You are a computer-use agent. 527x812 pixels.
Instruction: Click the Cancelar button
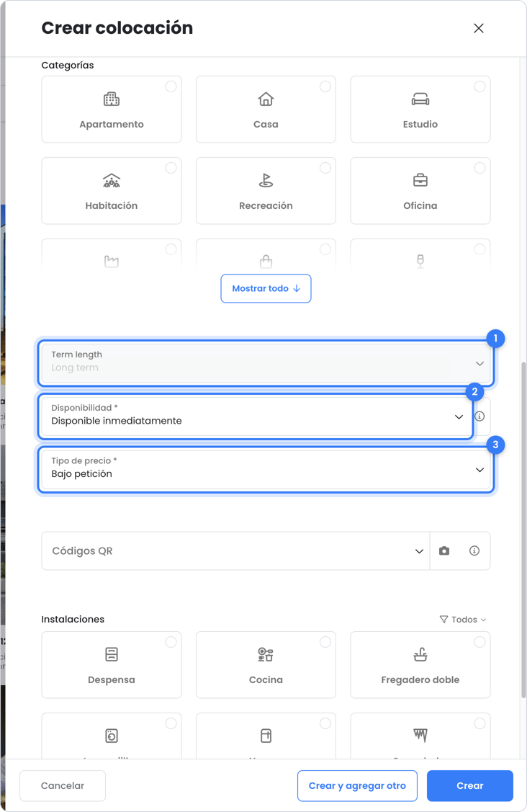(x=63, y=785)
